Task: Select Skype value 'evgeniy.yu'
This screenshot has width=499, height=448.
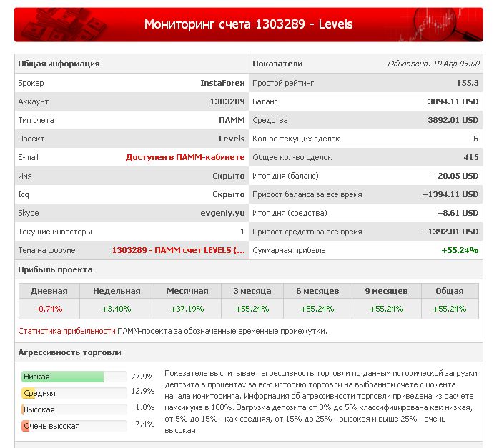Action: (222, 213)
